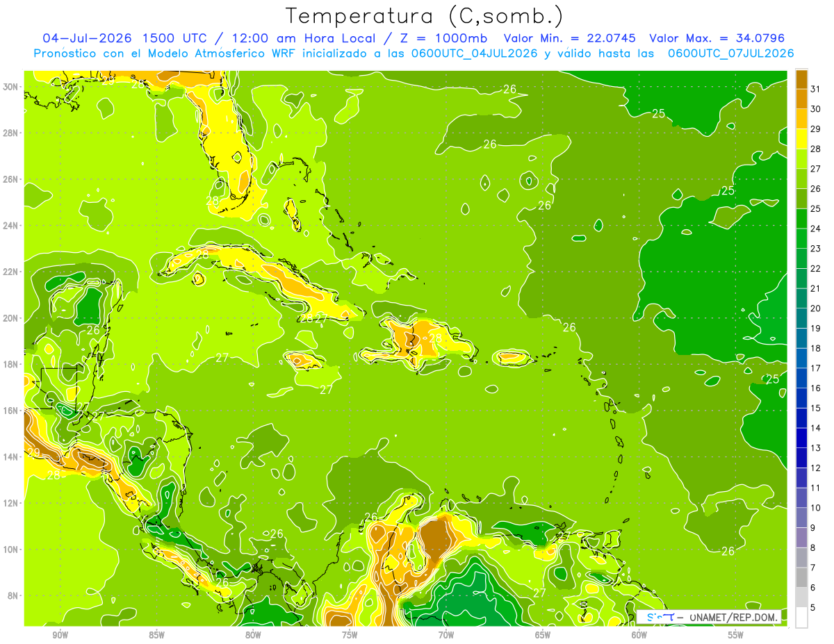Click the color scale label 31

(x=816, y=88)
